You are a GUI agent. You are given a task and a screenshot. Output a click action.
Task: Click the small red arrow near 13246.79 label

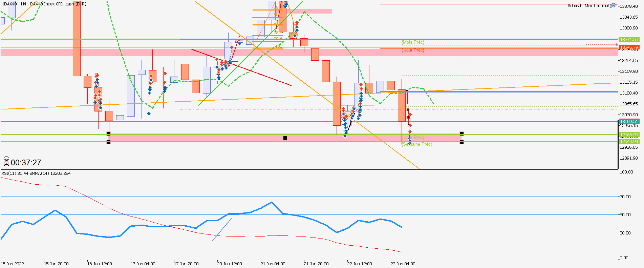click(616, 44)
